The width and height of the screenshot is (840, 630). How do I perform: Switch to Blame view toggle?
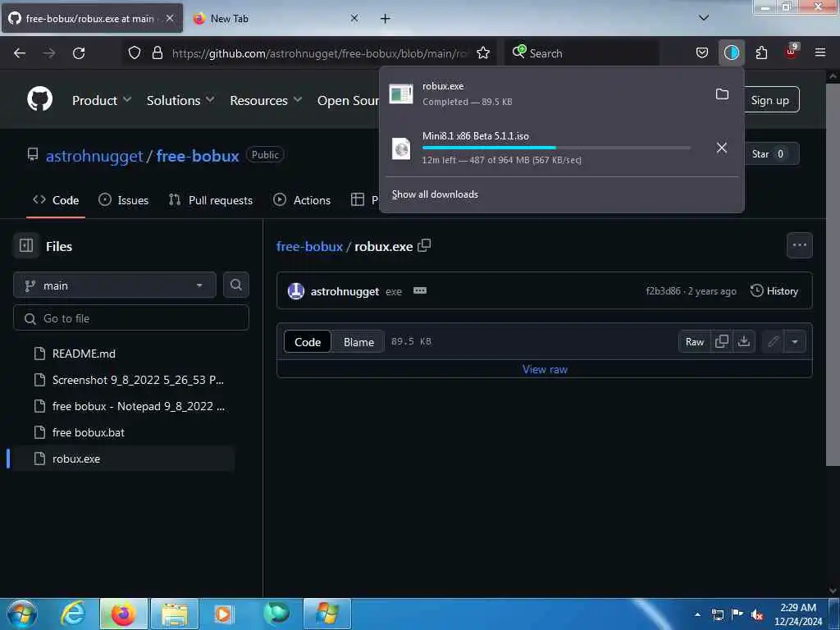(358, 342)
